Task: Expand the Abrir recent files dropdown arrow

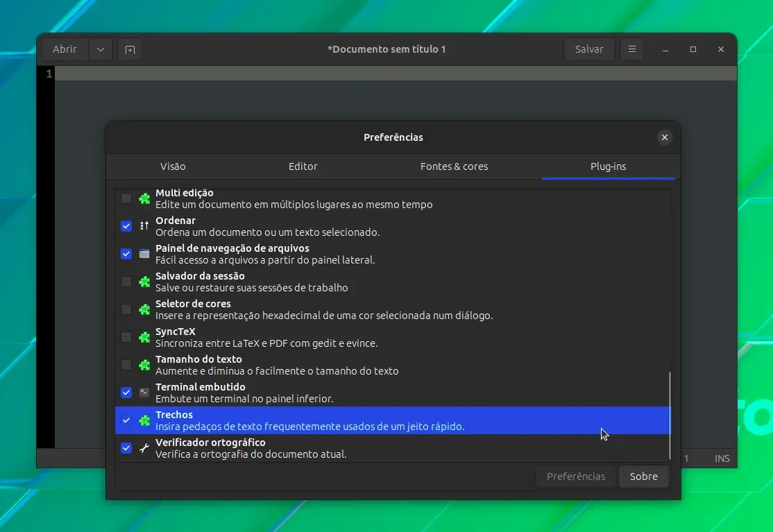Action: tap(101, 49)
